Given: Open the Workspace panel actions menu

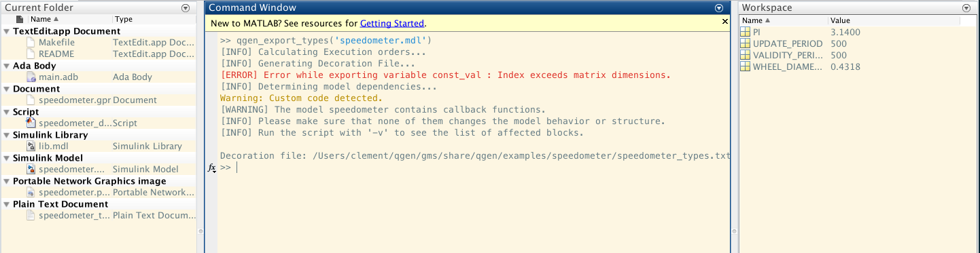Looking at the screenshot, I should 966,8.
